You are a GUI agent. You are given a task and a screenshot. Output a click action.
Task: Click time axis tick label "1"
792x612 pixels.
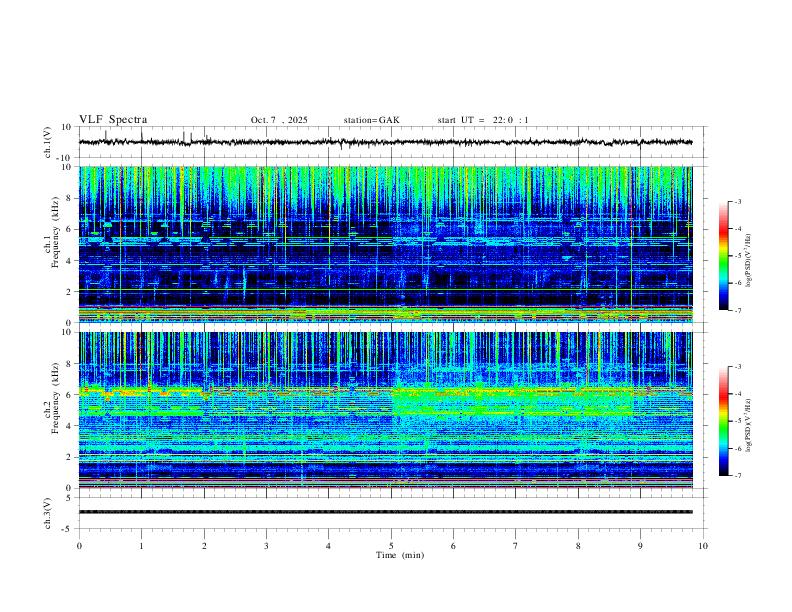pyautogui.click(x=141, y=546)
